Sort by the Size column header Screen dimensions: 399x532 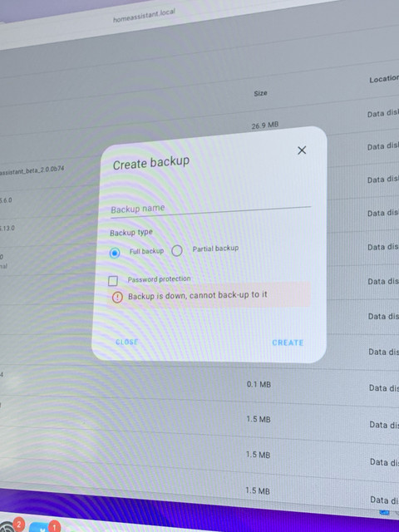260,93
